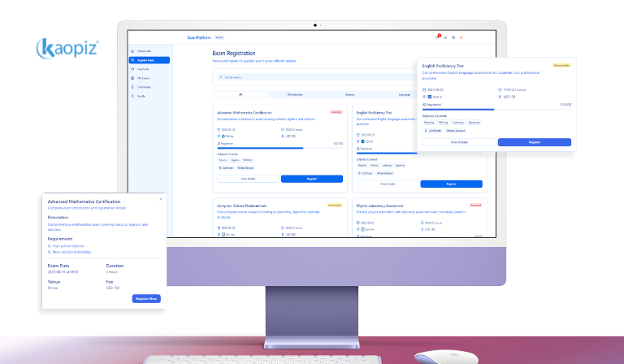Select Register Exam in sidebar

coord(149,60)
